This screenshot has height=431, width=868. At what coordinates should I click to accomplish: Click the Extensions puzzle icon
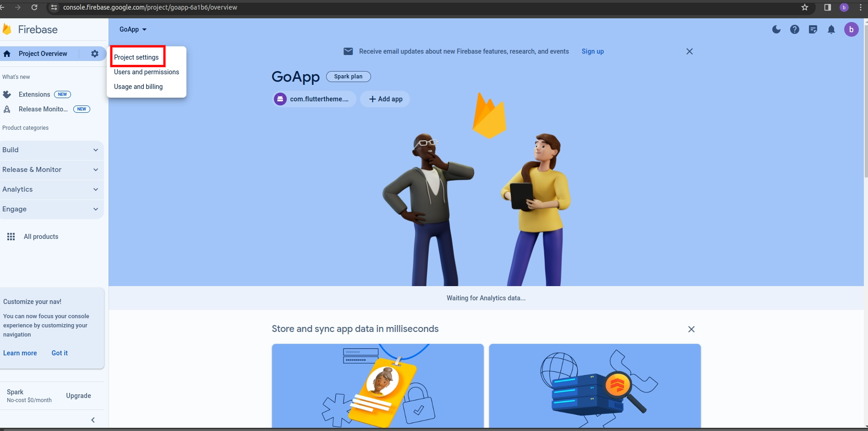click(7, 94)
